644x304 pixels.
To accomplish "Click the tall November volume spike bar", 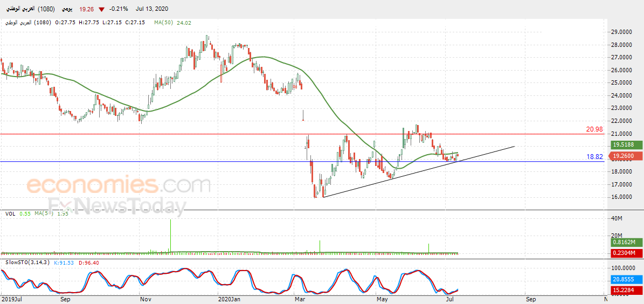I will tap(170, 236).
